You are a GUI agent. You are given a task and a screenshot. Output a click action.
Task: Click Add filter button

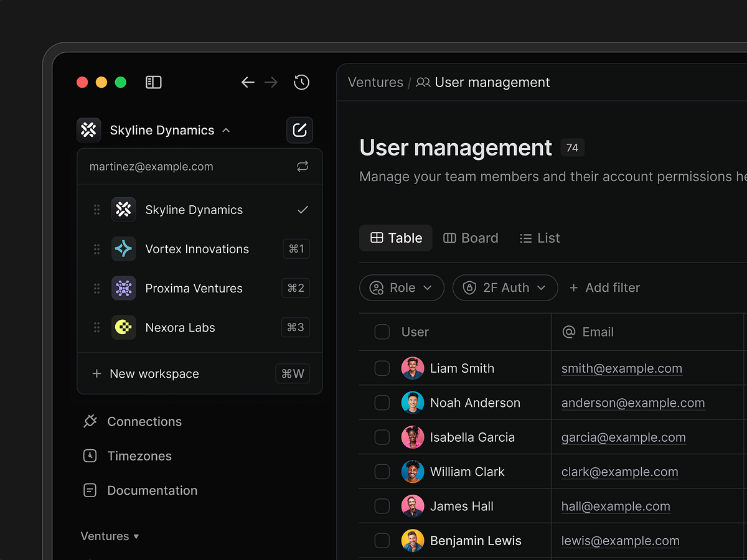pos(604,287)
